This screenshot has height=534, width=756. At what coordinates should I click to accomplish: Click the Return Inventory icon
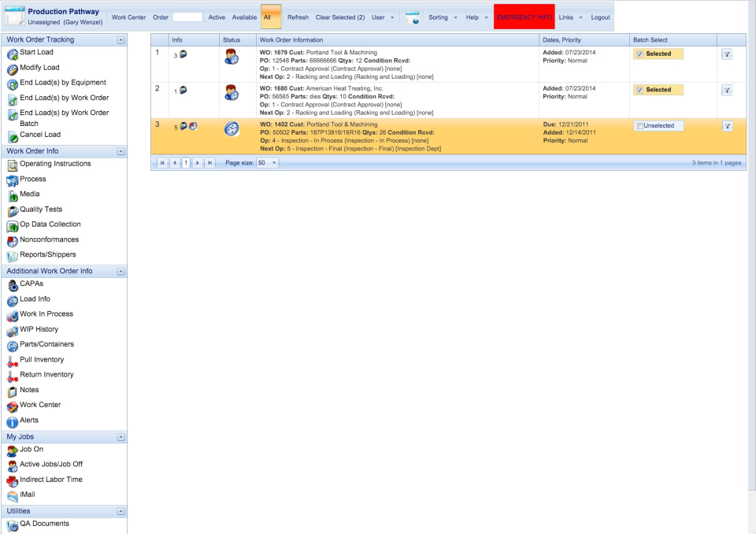click(x=12, y=377)
